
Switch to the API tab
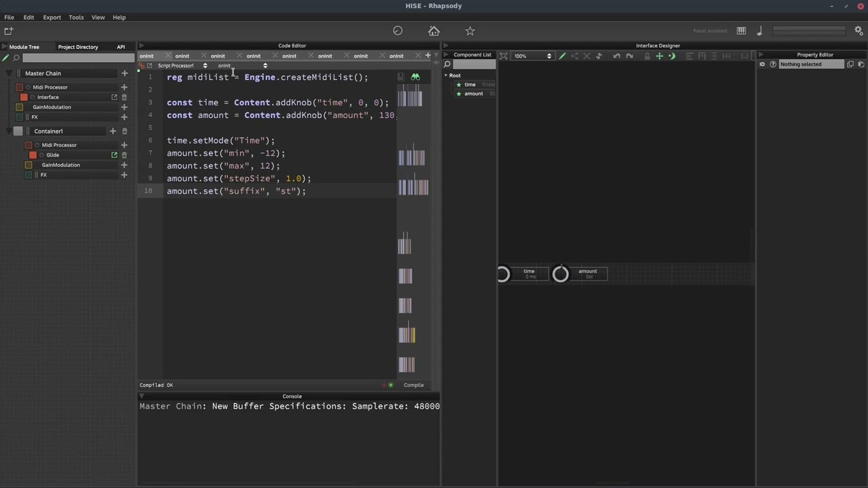click(x=121, y=47)
